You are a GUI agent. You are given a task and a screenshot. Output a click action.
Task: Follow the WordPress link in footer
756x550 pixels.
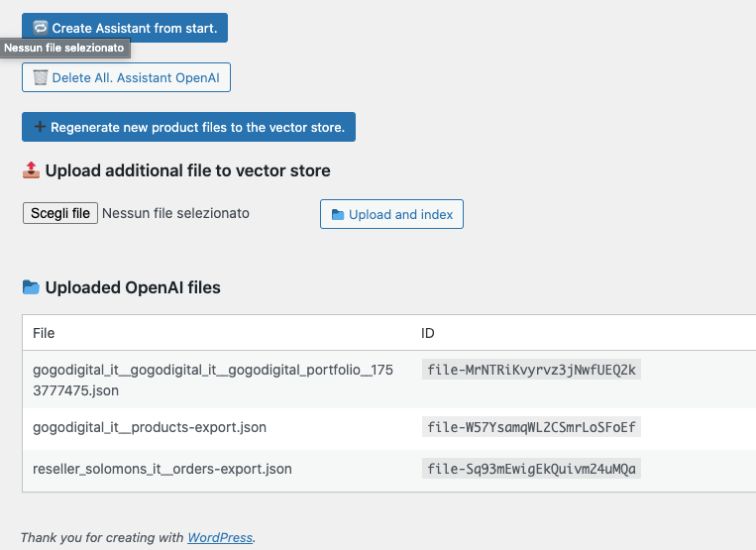pyautogui.click(x=220, y=537)
